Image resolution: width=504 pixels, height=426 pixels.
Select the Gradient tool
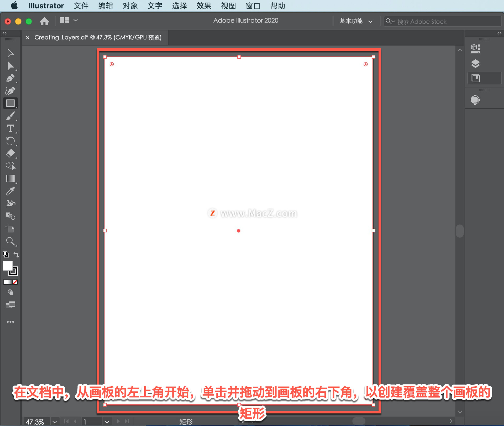click(x=10, y=178)
